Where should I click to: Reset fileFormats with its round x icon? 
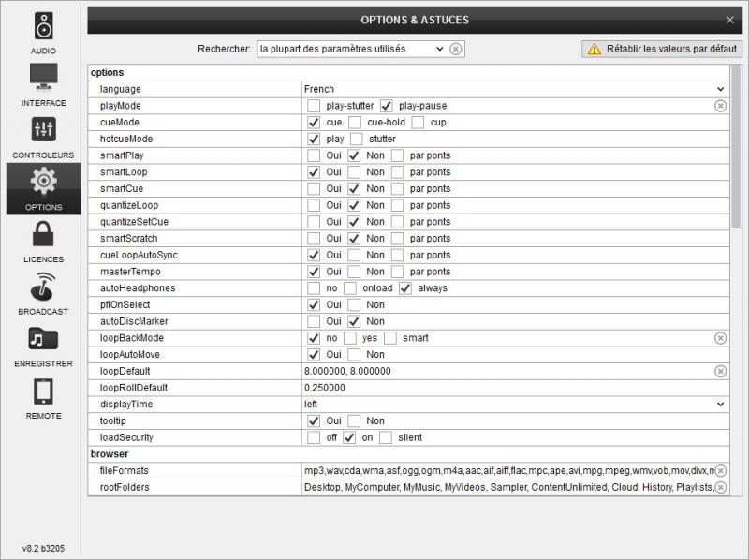coord(720,471)
